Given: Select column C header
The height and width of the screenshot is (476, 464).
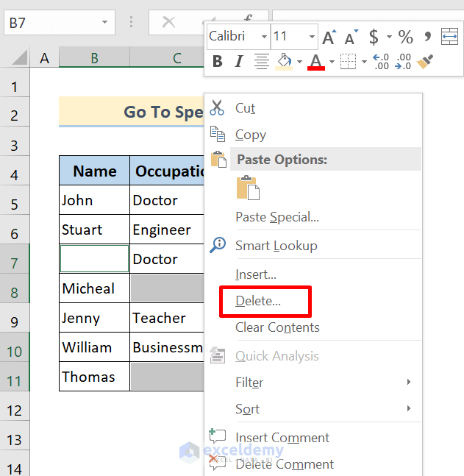Looking at the screenshot, I should coord(167,57).
